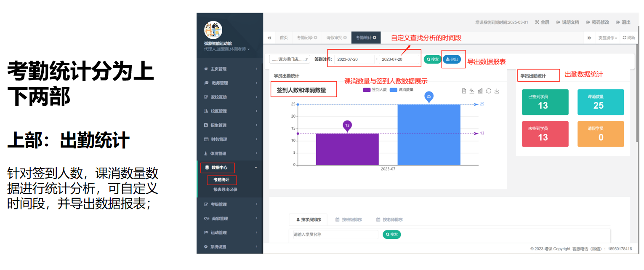The height and width of the screenshot is (270, 644).
Task: Click the data view icon in chart toolbox
Action: pyautogui.click(x=464, y=91)
